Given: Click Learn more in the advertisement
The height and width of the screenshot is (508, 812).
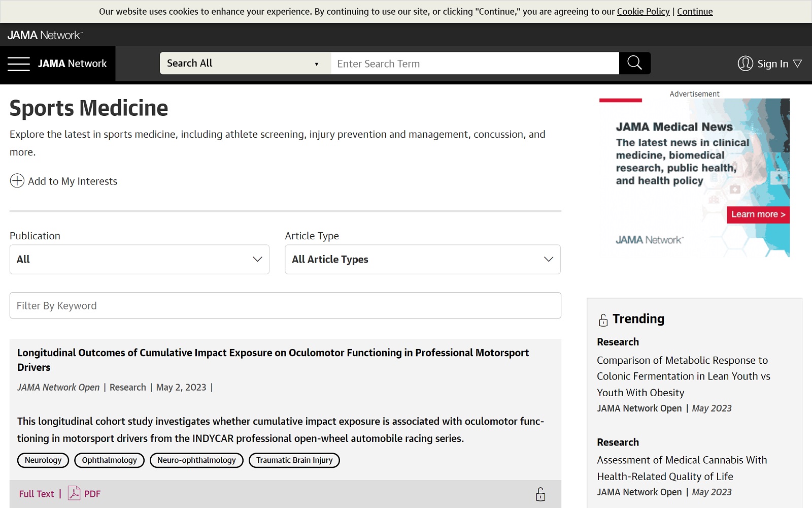Looking at the screenshot, I should coord(758,214).
